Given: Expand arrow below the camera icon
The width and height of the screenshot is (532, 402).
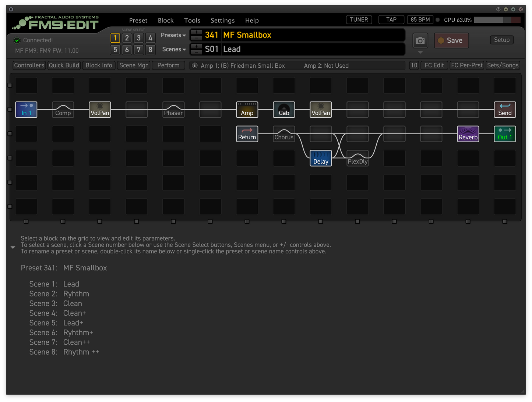Looking at the screenshot, I should (420, 52).
